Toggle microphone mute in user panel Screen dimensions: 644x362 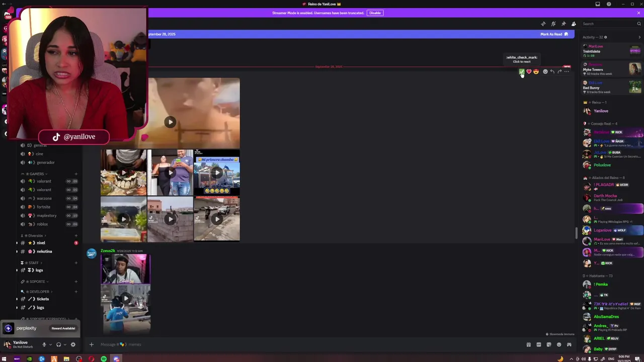click(44, 344)
